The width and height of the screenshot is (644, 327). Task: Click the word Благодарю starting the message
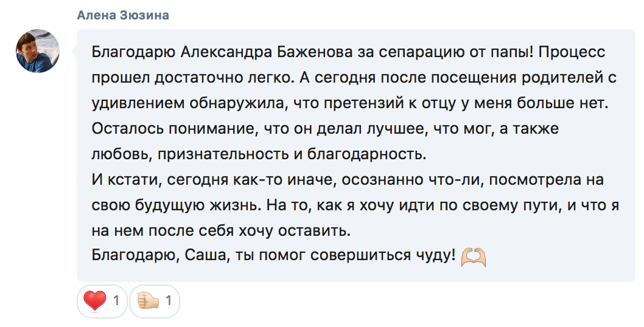133,53
